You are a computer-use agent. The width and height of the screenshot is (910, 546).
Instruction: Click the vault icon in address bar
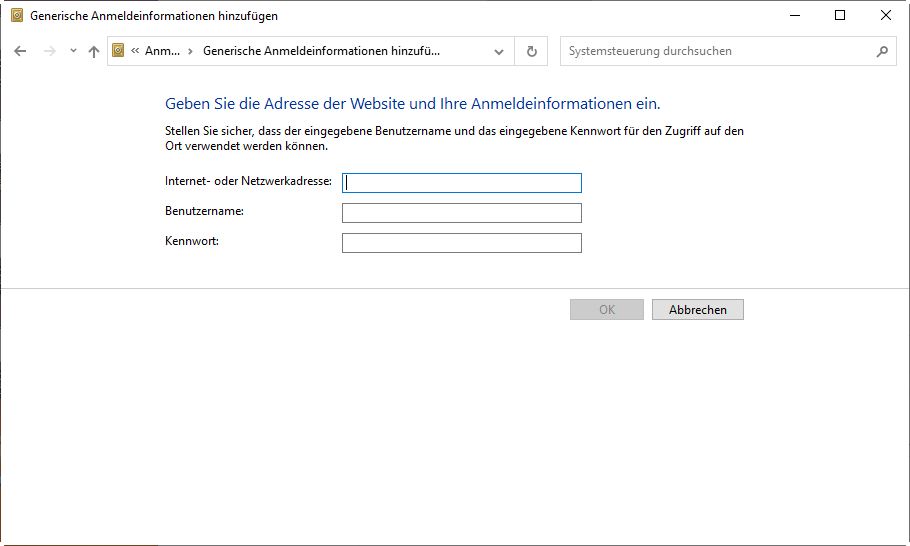coord(119,51)
